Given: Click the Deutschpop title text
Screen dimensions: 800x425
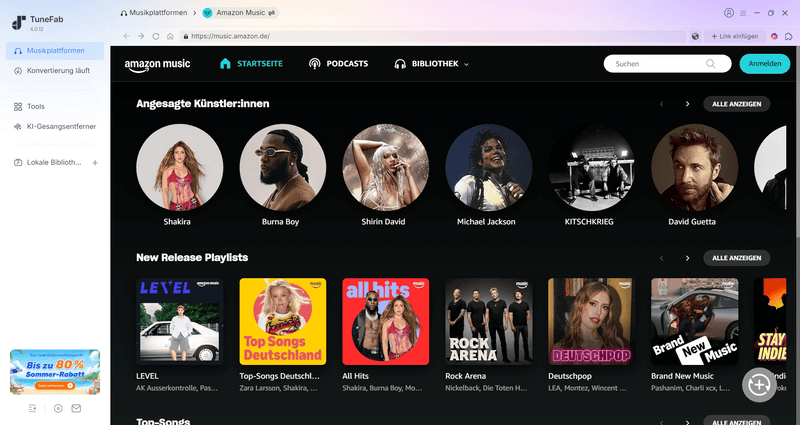Looking at the screenshot, I should 570,376.
